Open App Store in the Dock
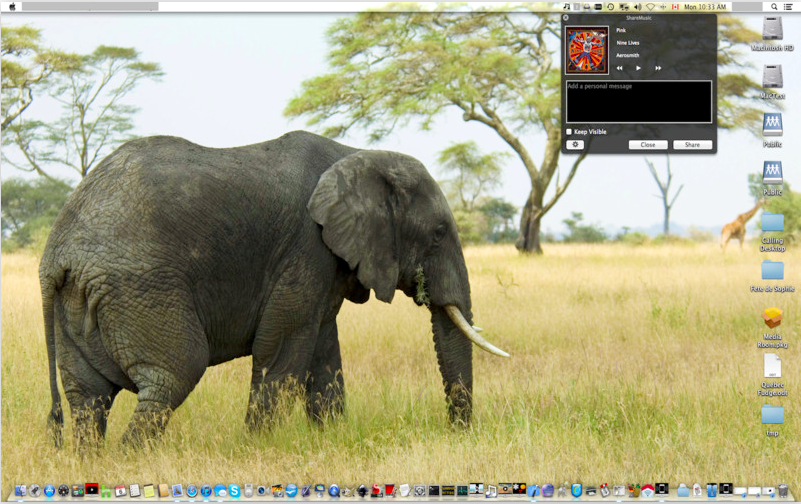Screen dimensions: 801x504 tap(49, 491)
